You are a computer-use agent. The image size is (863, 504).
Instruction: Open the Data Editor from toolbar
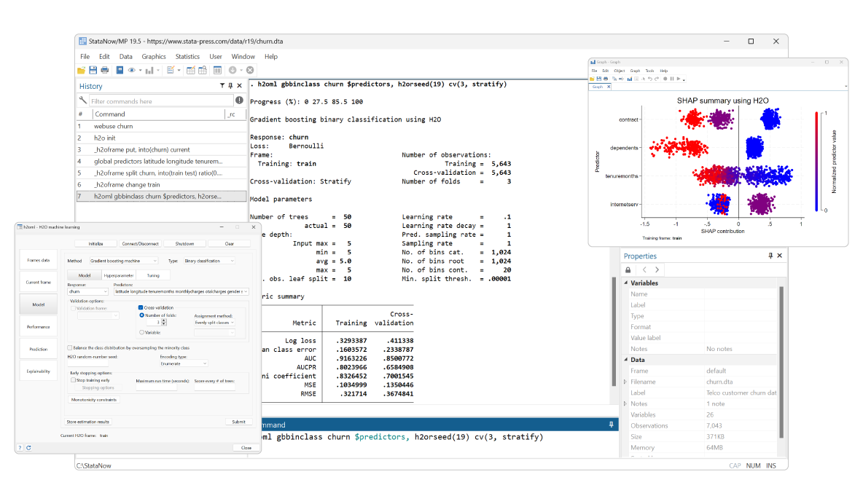click(x=190, y=70)
